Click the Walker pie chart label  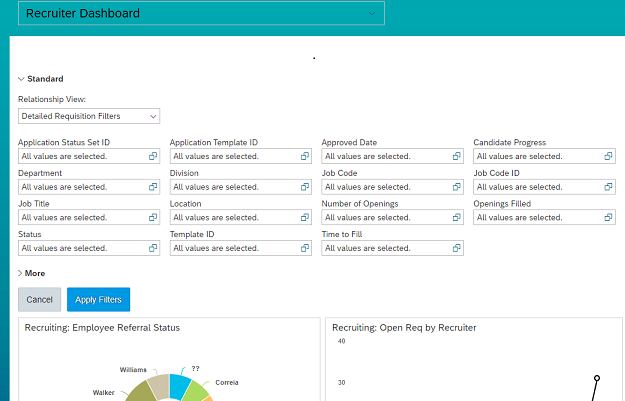pyautogui.click(x=104, y=393)
